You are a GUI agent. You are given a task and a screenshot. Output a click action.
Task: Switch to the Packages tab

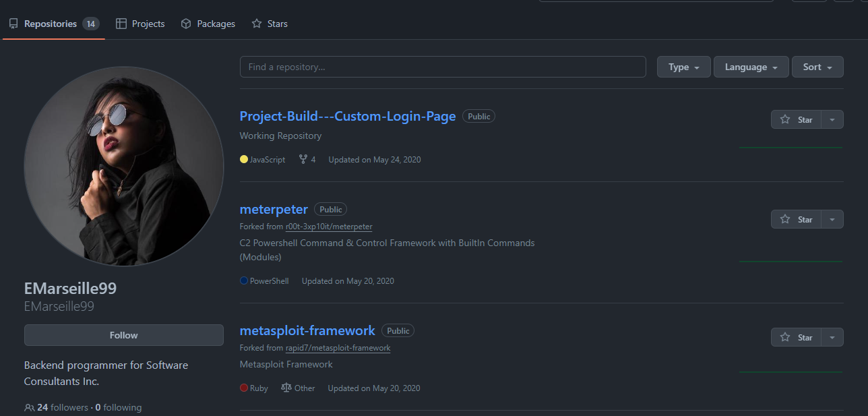pyautogui.click(x=208, y=24)
